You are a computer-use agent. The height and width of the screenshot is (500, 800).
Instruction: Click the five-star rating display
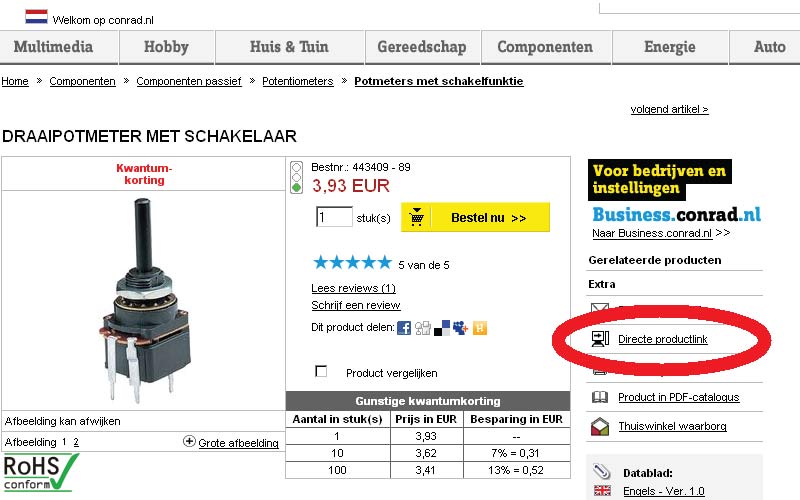pos(352,263)
